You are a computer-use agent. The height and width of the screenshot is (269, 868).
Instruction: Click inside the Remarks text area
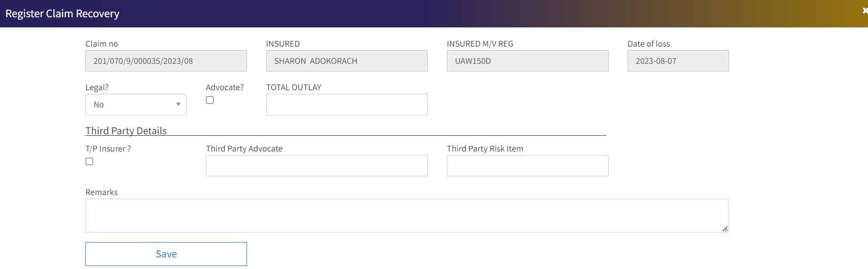[406, 215]
